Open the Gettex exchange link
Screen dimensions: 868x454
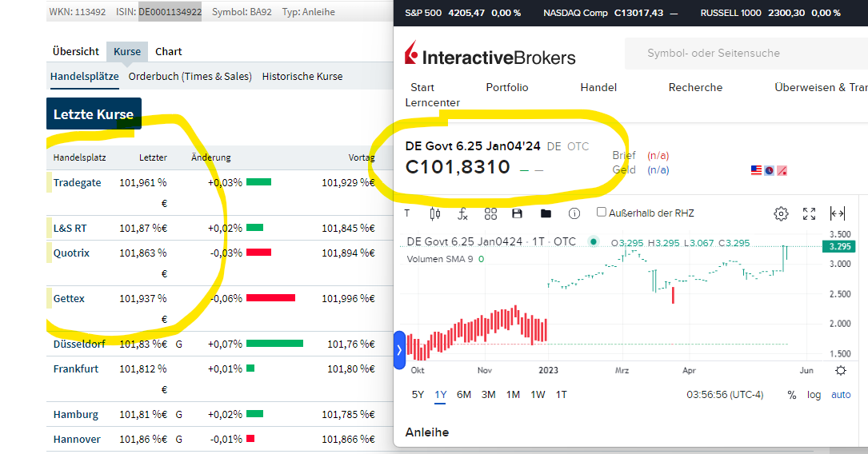tap(69, 299)
